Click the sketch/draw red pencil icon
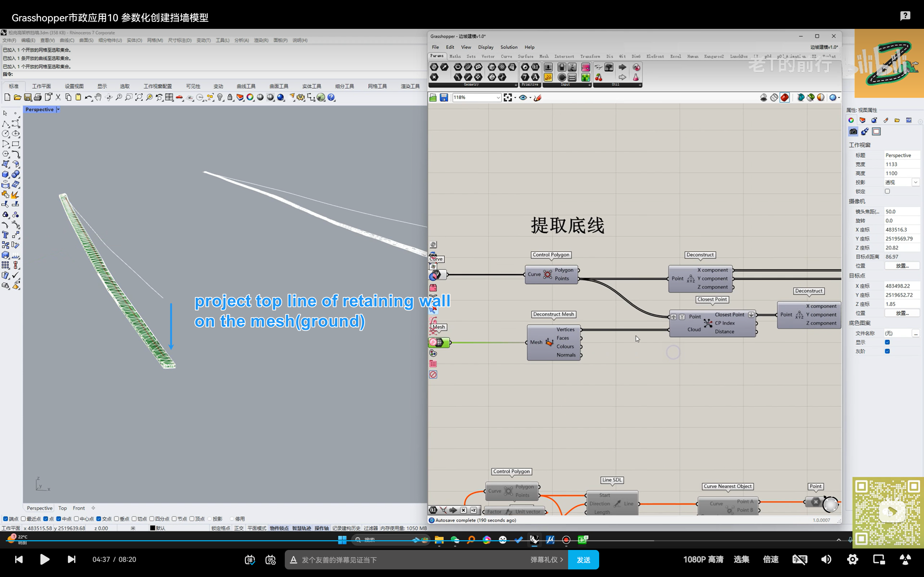The image size is (924, 577). 537,98
